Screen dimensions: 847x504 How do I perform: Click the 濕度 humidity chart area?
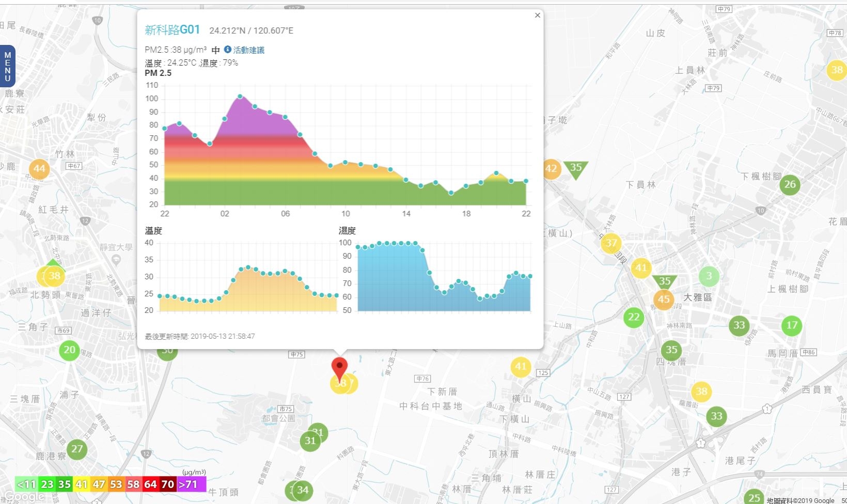444,277
